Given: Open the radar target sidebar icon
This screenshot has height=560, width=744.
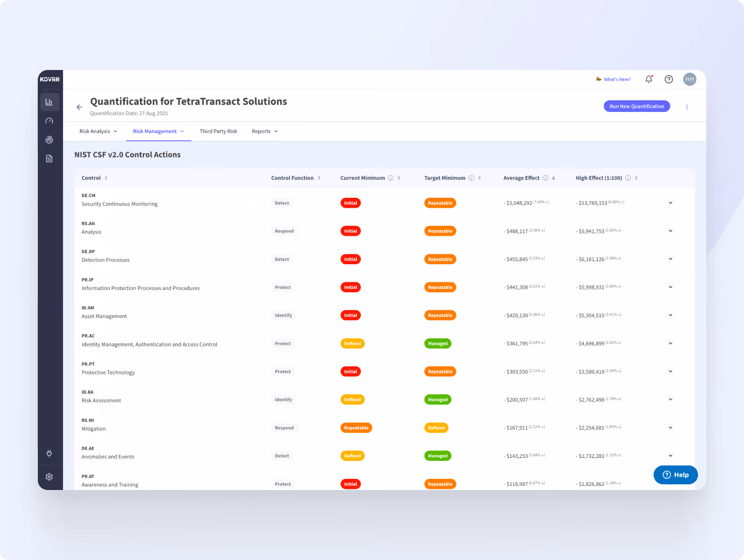Looking at the screenshot, I should point(50,140).
